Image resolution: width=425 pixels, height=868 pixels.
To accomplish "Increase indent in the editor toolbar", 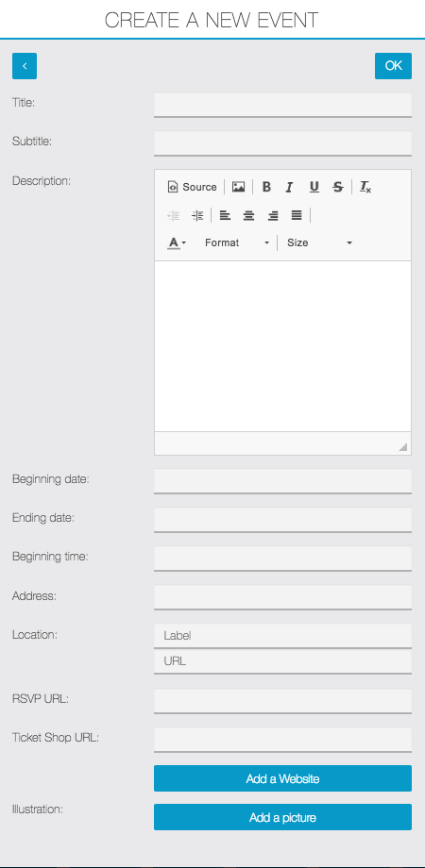I will (197, 215).
